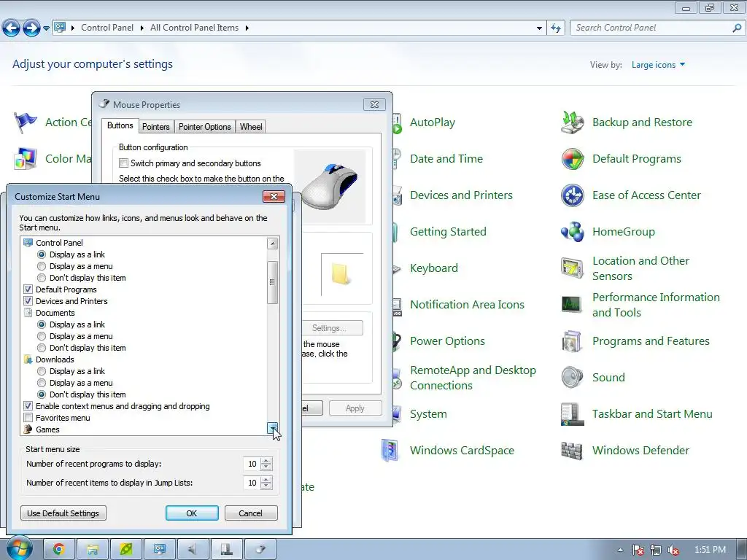Check the Favorites menu checkbox
The image size is (747, 560).
point(28,418)
